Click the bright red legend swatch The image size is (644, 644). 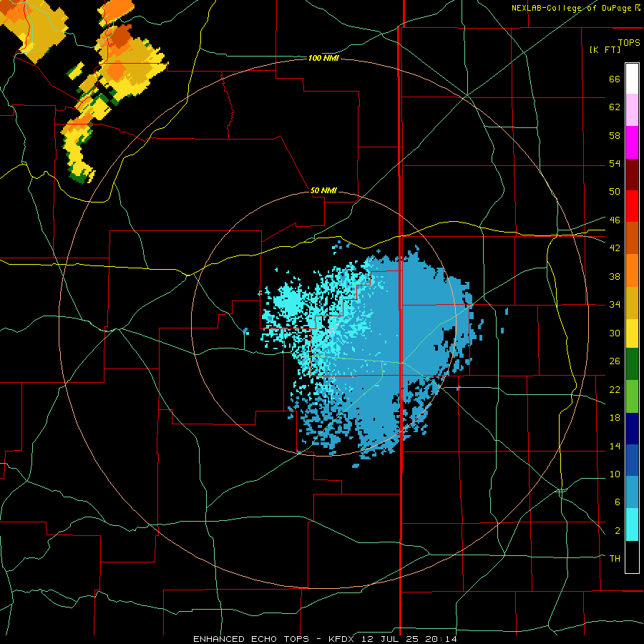click(632, 206)
